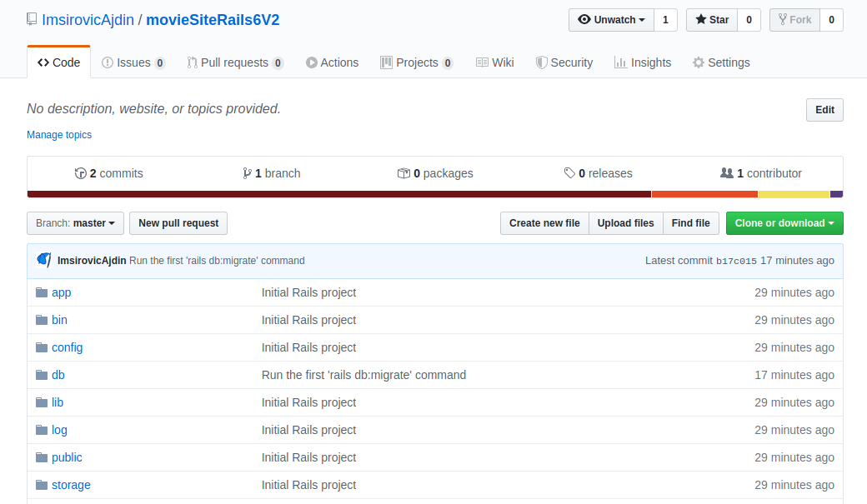The height and width of the screenshot is (504, 867).
Task: Open the movieSiteRails6V2 repository name link
Action: coord(213,20)
